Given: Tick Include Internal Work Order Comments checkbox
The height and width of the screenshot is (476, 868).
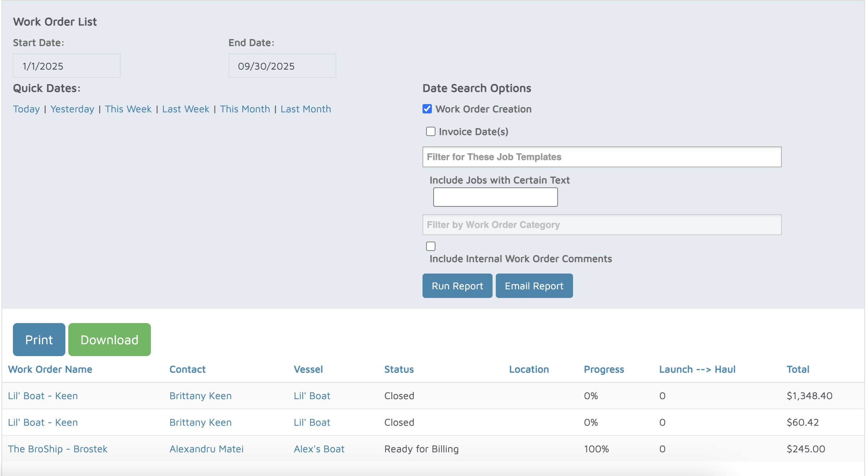Looking at the screenshot, I should pyautogui.click(x=430, y=246).
